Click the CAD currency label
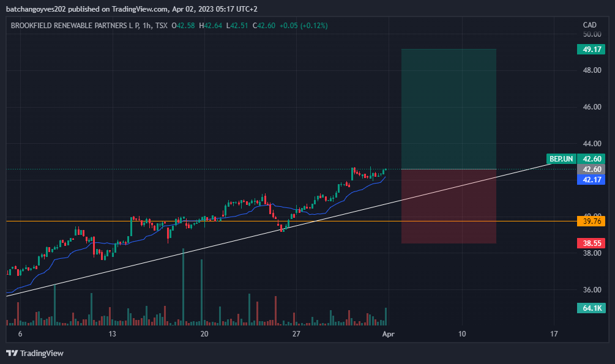The height and width of the screenshot is (364, 615). [x=589, y=24]
